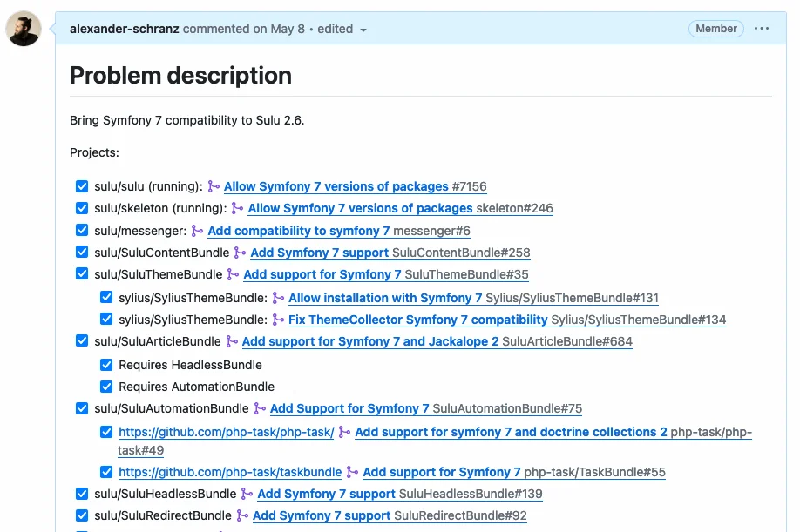Click the commenter's avatar image
800x532 pixels.
click(x=24, y=29)
